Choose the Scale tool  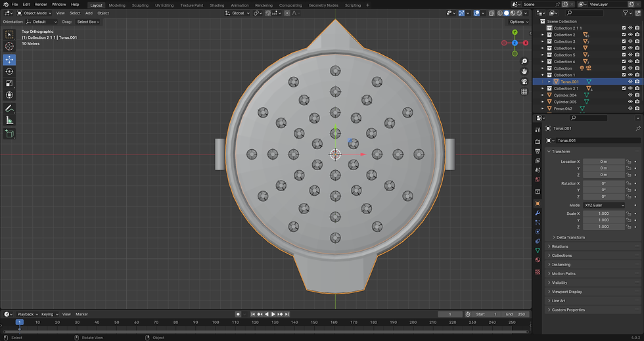(9, 83)
